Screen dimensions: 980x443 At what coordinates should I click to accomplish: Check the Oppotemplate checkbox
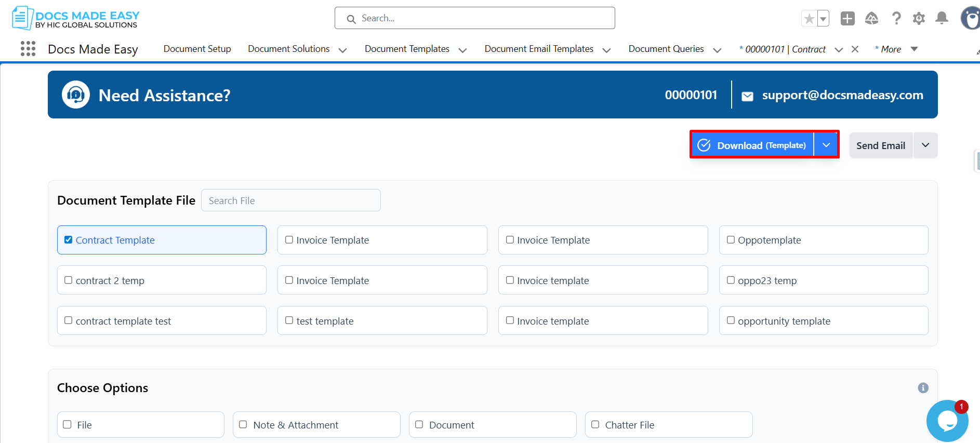(731, 240)
